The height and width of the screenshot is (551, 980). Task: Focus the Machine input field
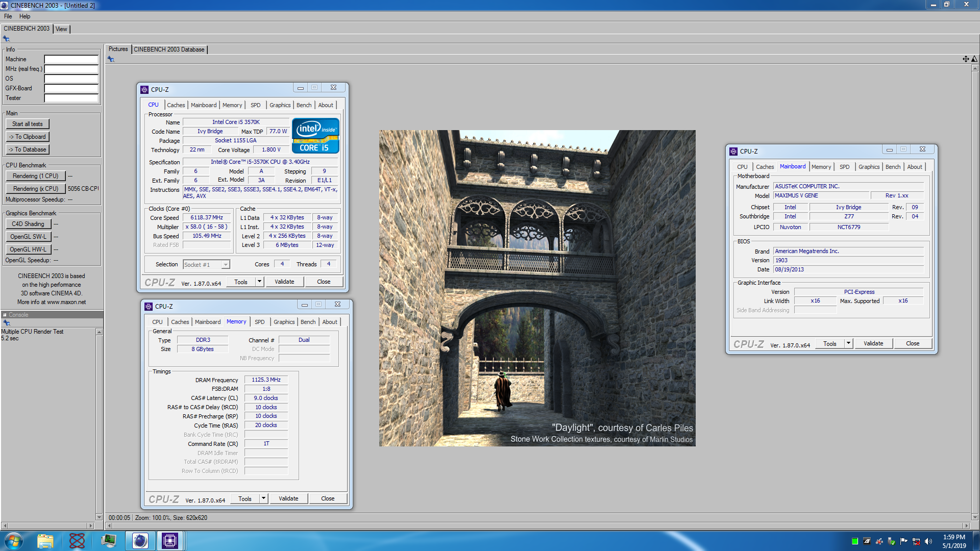point(71,59)
